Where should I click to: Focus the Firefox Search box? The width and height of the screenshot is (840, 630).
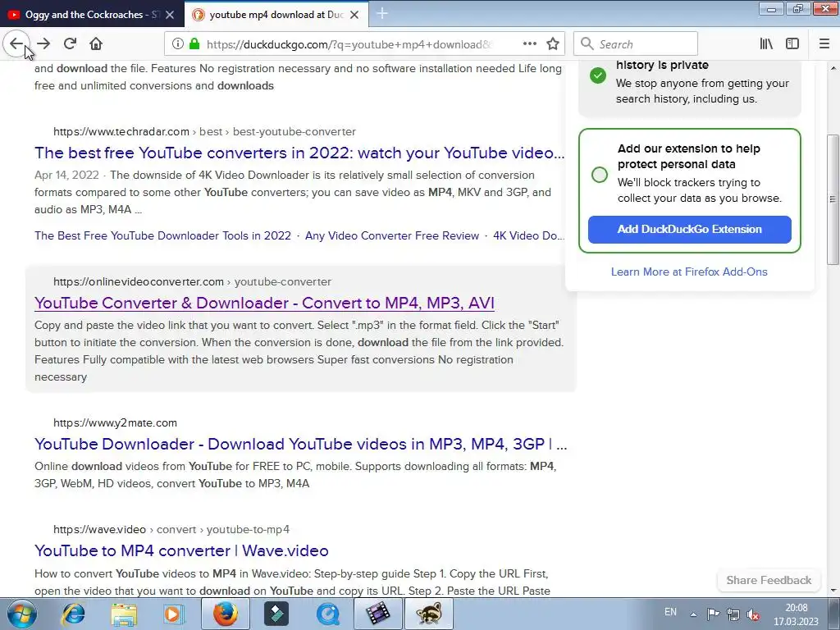pyautogui.click(x=636, y=44)
